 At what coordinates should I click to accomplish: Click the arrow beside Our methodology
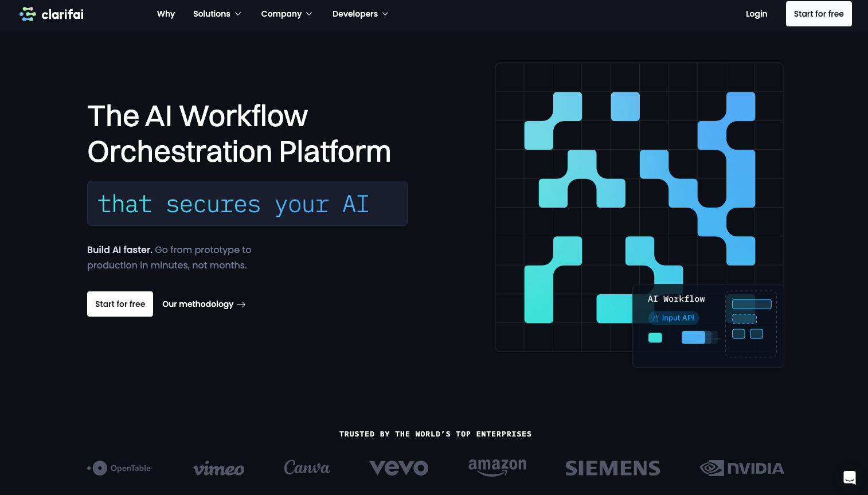(242, 305)
